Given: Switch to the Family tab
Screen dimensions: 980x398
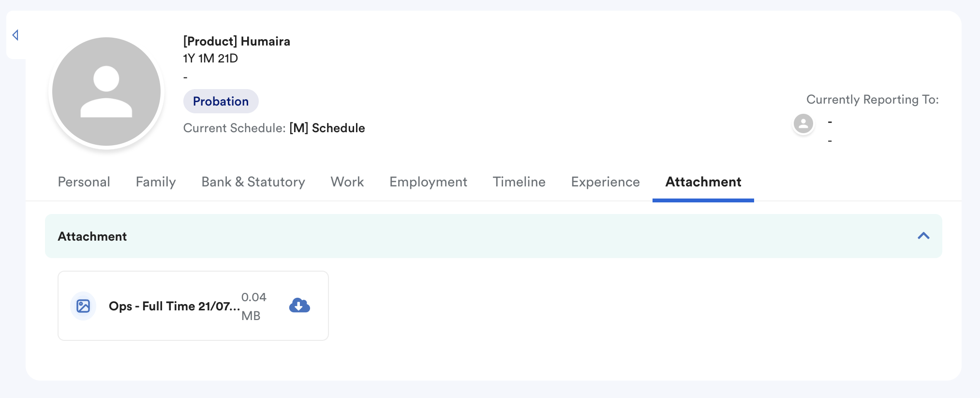Looking at the screenshot, I should [156, 182].
